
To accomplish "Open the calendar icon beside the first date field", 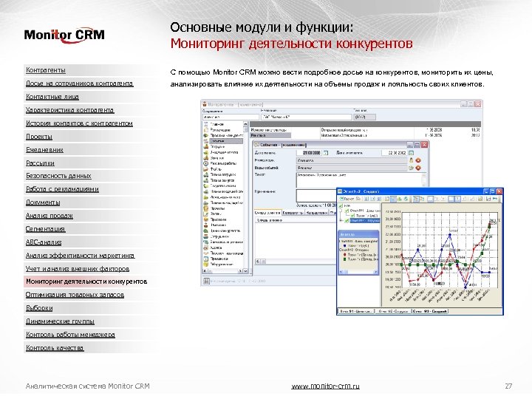I will [326, 153].
